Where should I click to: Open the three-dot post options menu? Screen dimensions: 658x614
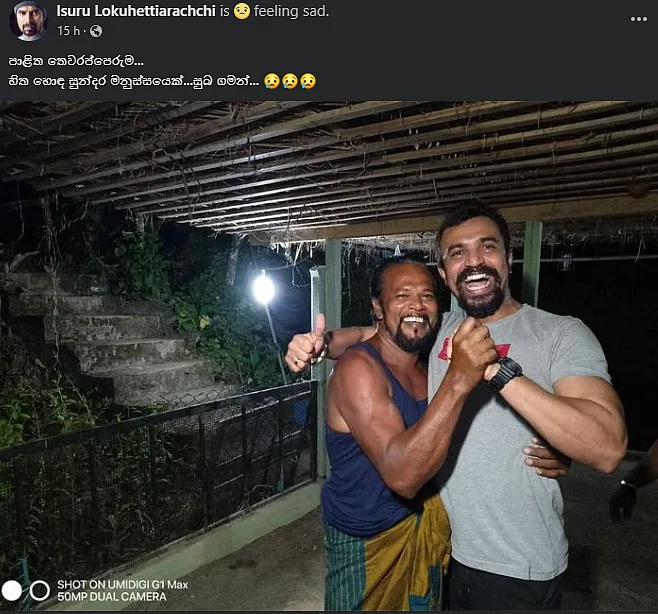[638, 19]
